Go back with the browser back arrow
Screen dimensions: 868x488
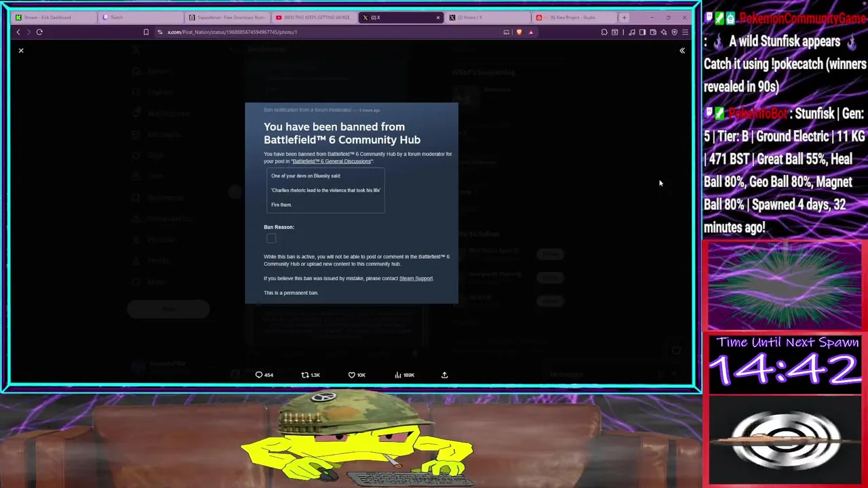click(x=18, y=32)
